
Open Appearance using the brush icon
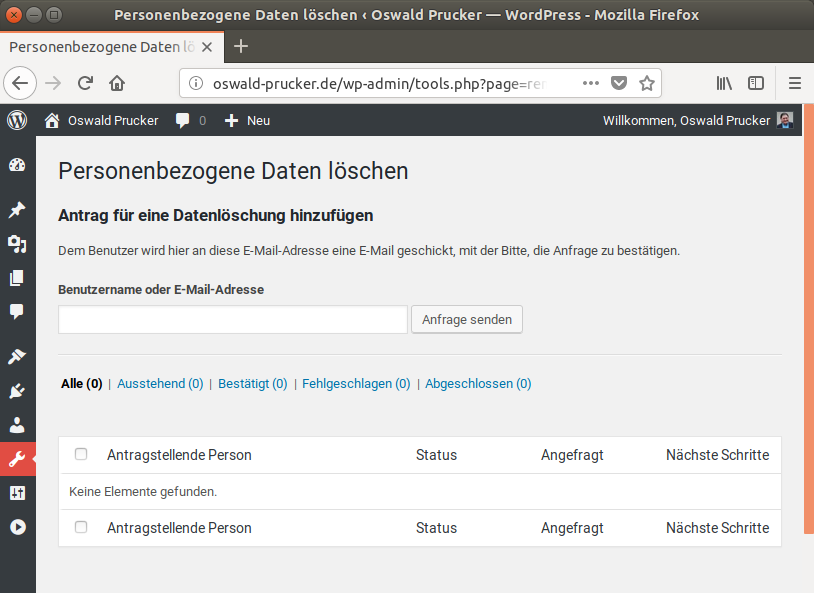[x=17, y=356]
